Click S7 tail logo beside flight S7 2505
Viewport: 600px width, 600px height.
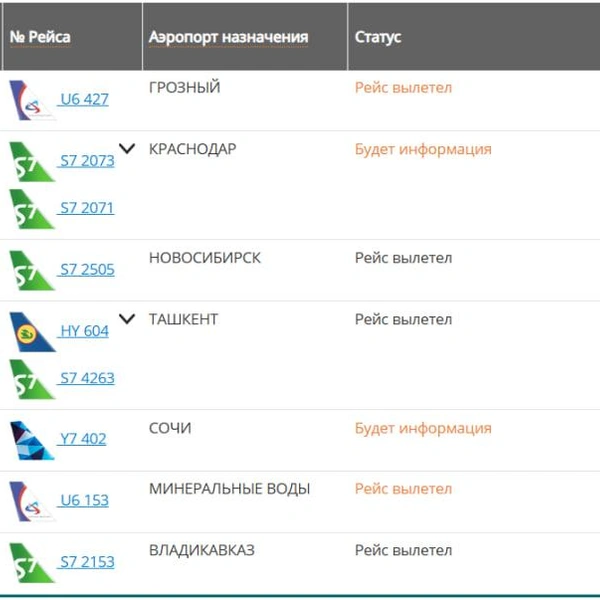pos(32,271)
